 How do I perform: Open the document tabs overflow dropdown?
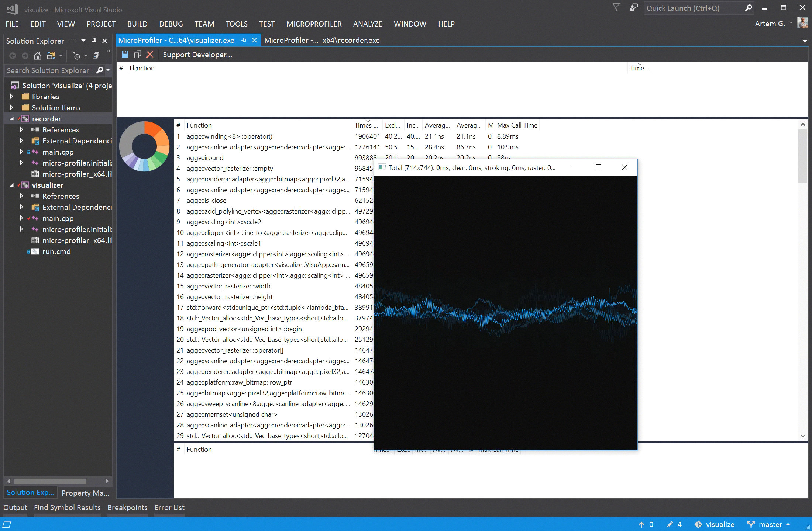[805, 41]
